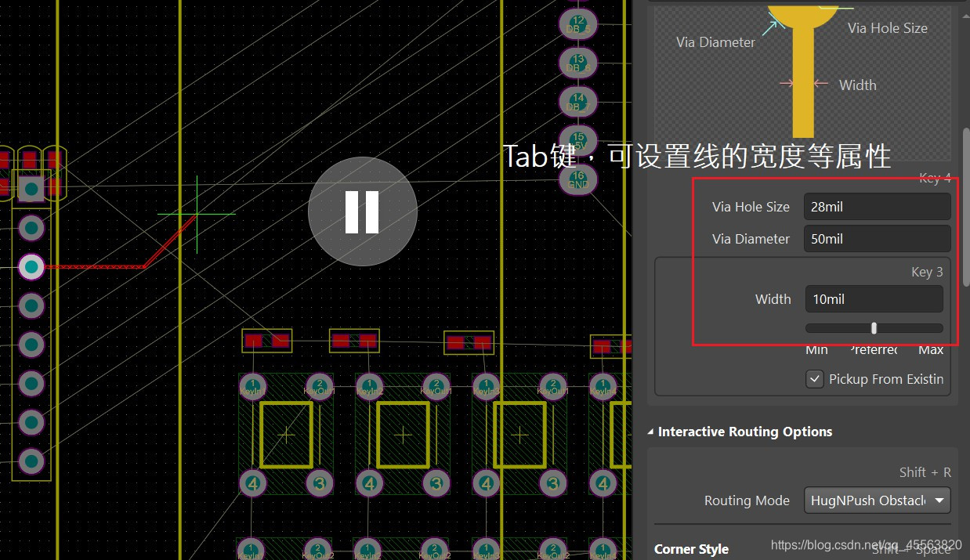Select header pad 14 labeled DB_7
This screenshot has width=970, height=560.
(x=578, y=102)
